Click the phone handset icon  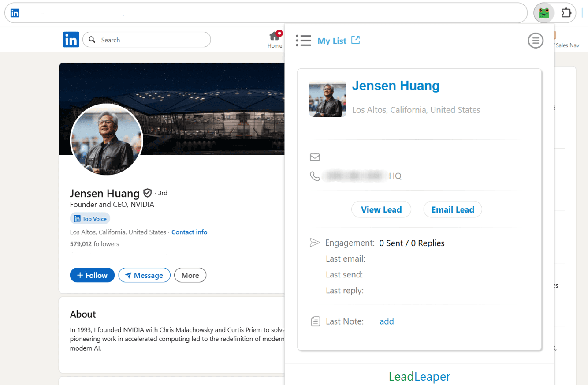tap(315, 176)
